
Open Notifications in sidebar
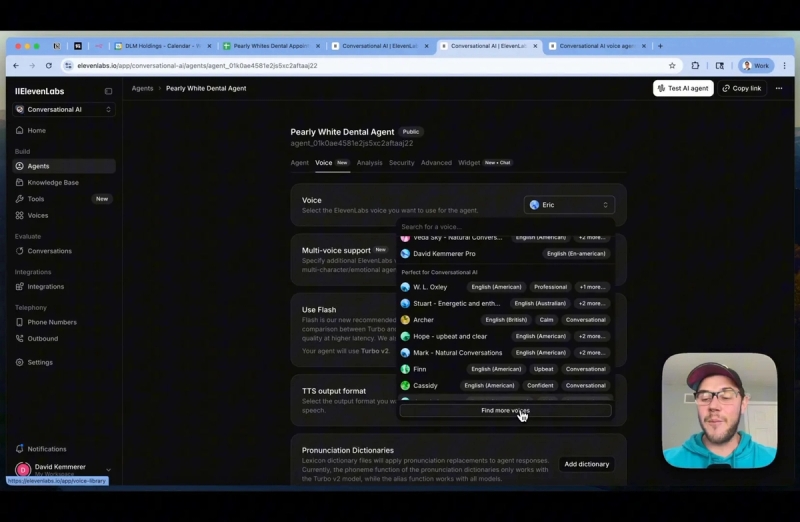(x=64, y=449)
